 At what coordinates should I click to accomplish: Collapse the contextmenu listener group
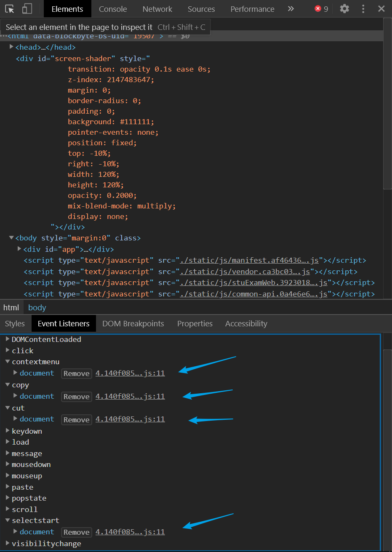8,361
